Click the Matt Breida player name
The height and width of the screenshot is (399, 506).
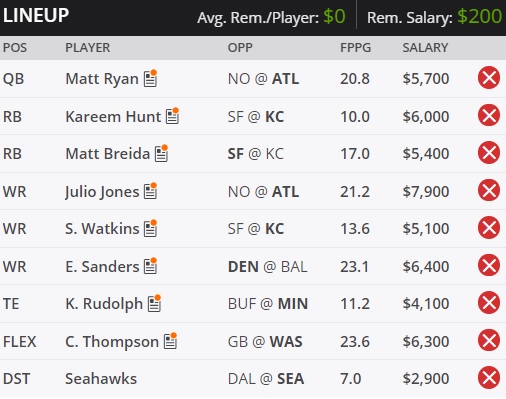(107, 154)
